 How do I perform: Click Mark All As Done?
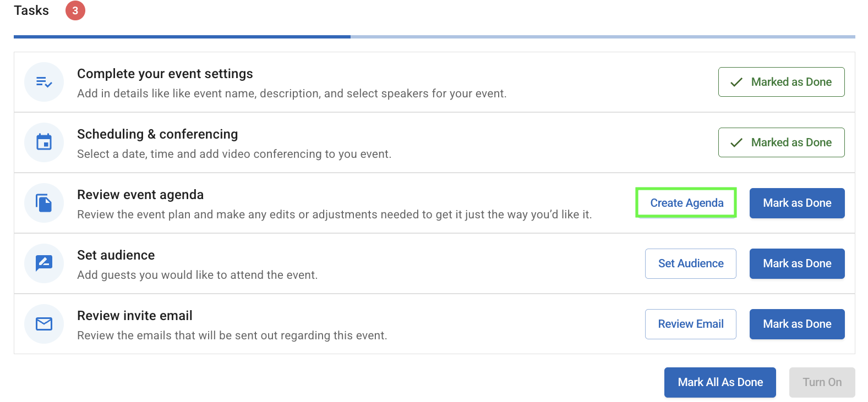(719, 382)
